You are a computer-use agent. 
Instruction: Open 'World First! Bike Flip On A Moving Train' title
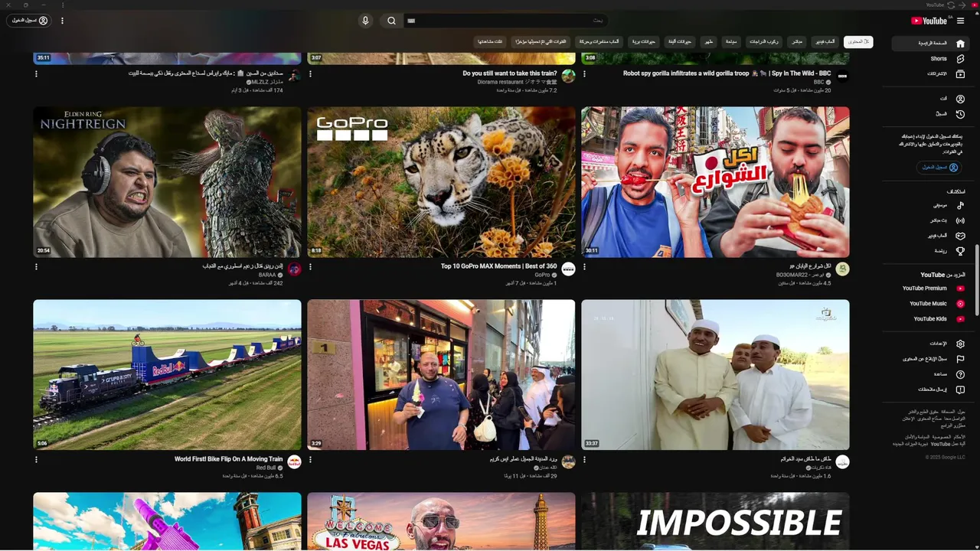228,459
